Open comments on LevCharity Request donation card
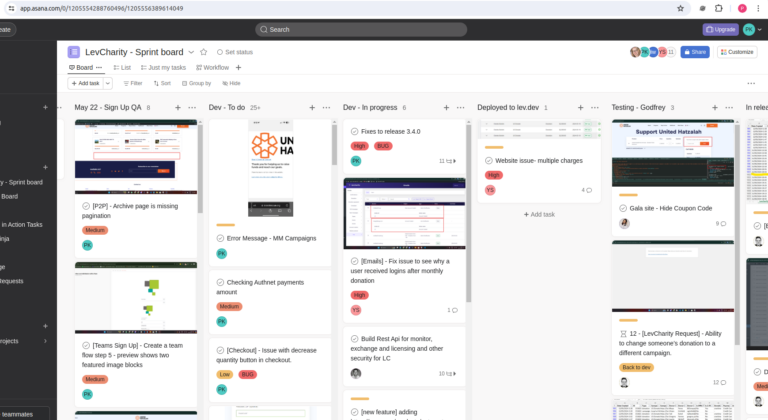The height and width of the screenshot is (420, 768). click(x=720, y=382)
